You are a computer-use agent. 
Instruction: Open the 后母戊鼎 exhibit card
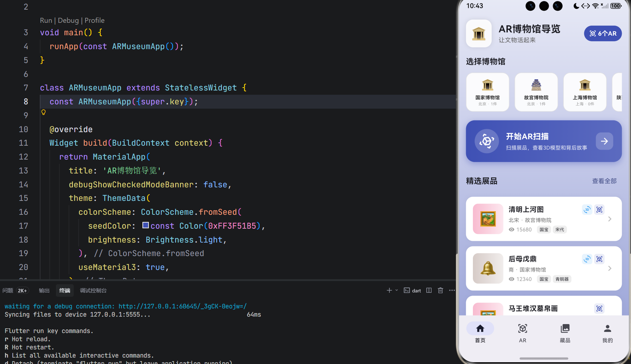[x=544, y=269]
